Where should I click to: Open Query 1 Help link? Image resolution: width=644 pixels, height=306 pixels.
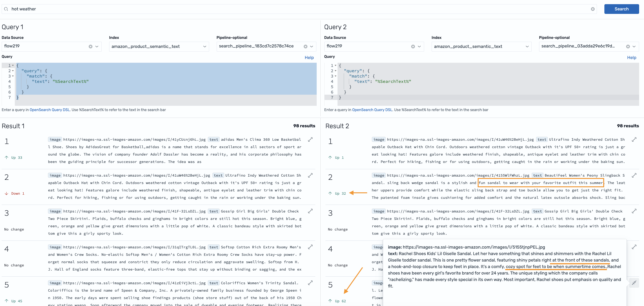[x=309, y=57]
